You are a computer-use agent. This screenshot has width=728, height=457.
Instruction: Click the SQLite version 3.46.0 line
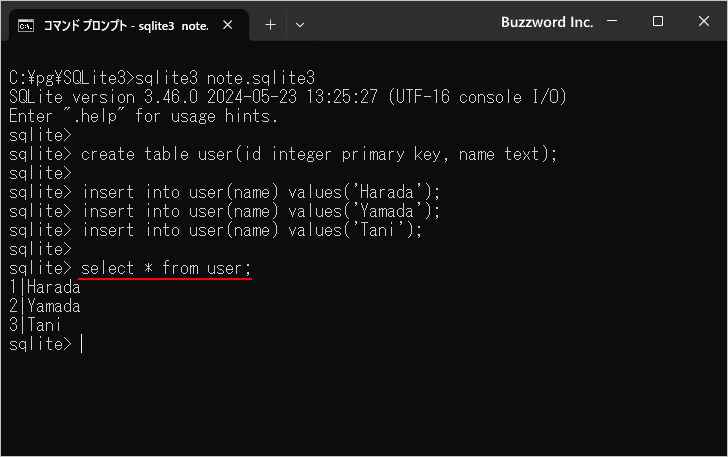[x=287, y=97]
